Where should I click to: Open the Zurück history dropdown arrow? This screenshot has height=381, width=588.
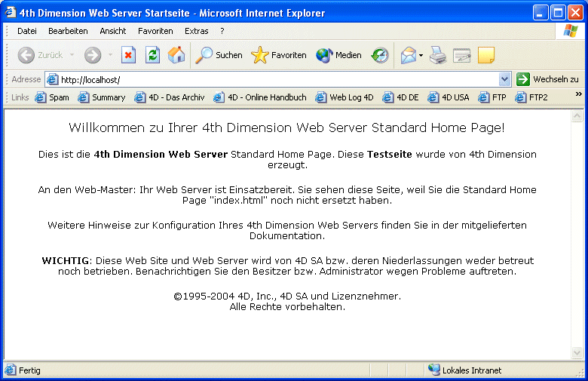click(72, 55)
